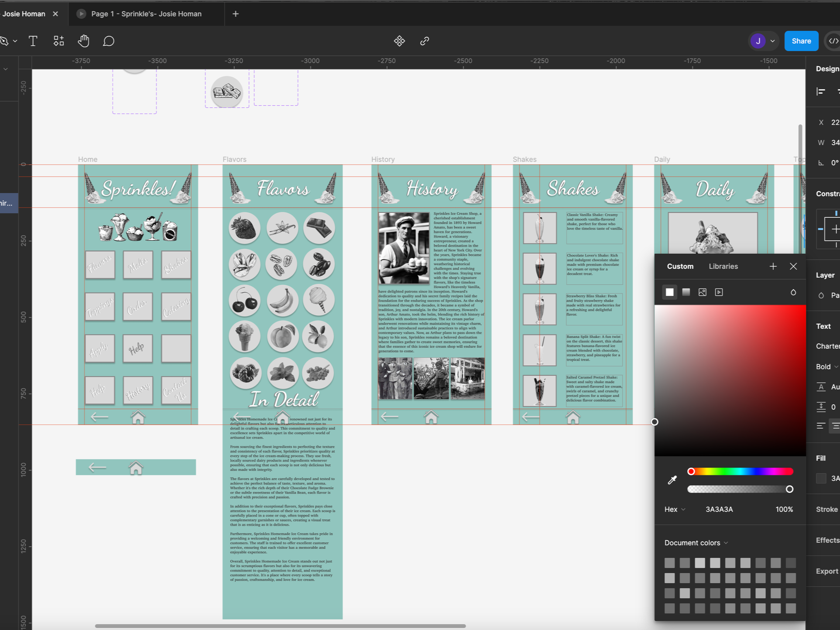The image size is (840, 630).
Task: Click the create component icon
Action: coord(399,41)
